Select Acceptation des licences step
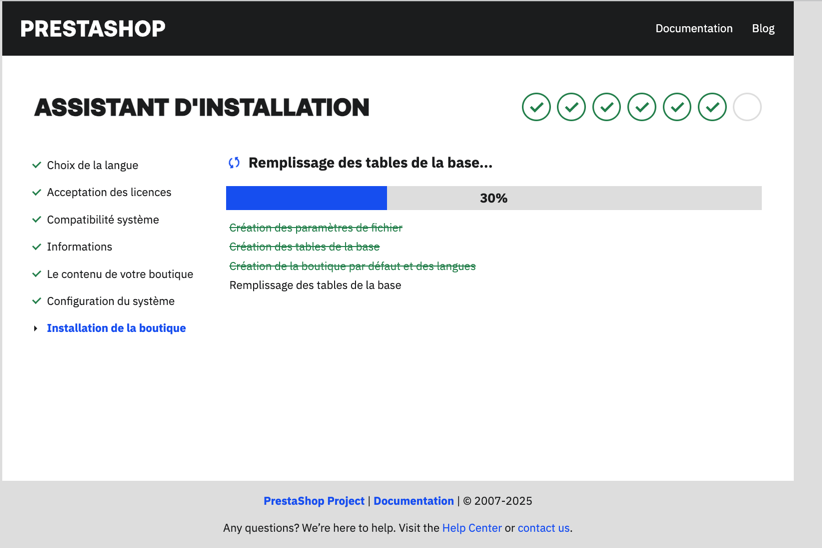 (109, 192)
